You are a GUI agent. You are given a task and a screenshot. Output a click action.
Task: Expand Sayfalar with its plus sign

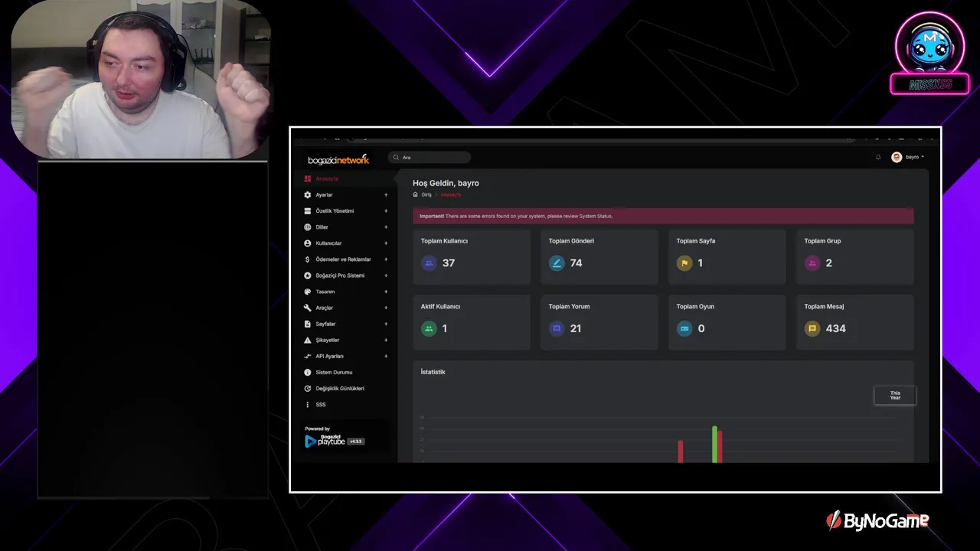click(x=386, y=324)
